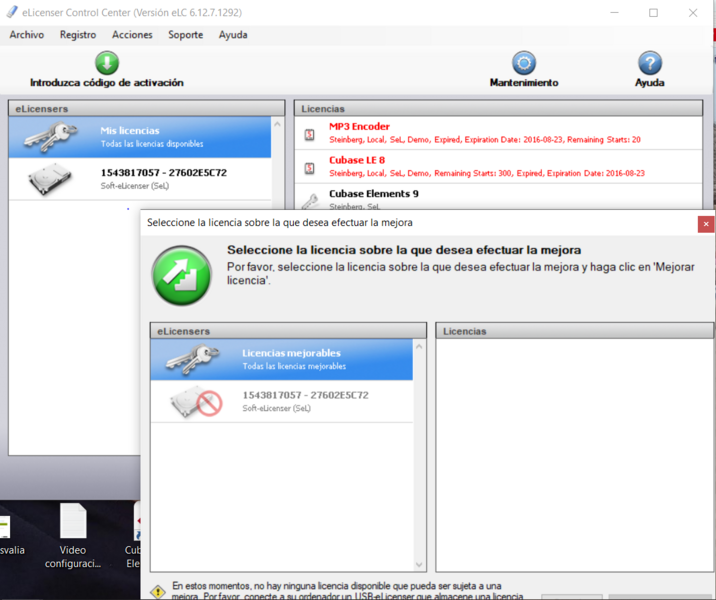Open Mantenimiento gear icon
Viewport: 716px width, 600px height.
[524, 63]
